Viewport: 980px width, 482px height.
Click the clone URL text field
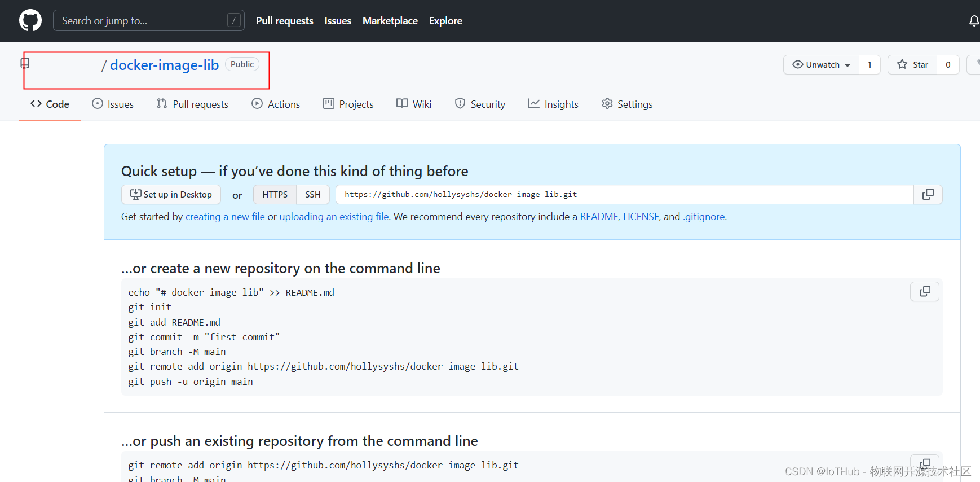(625, 194)
